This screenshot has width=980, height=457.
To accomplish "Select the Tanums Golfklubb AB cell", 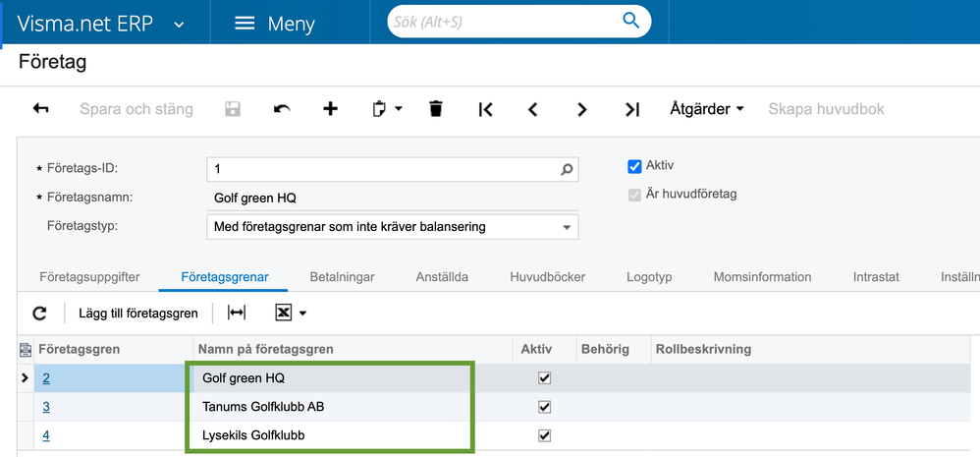I will click(x=353, y=407).
